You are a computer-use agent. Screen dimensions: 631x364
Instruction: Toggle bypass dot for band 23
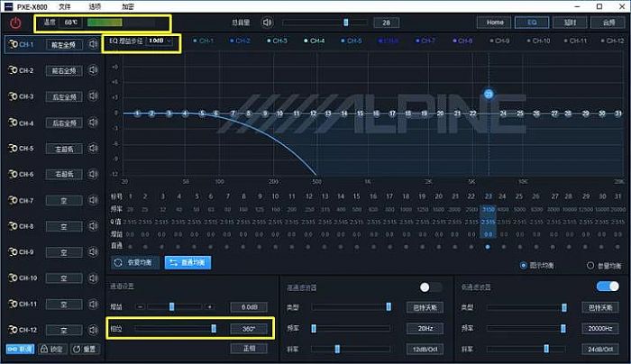(x=488, y=247)
